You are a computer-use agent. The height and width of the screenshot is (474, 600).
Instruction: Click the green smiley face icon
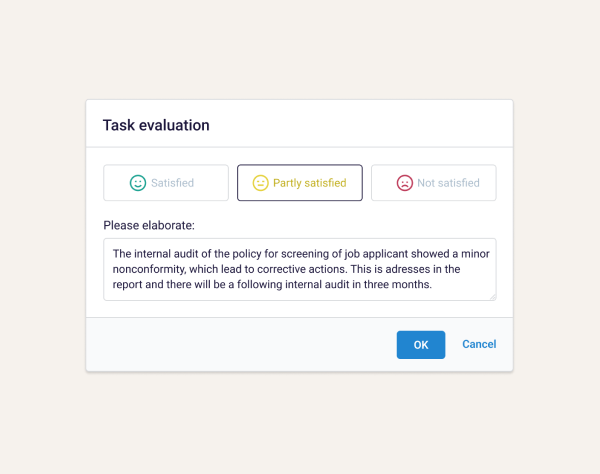[138, 183]
